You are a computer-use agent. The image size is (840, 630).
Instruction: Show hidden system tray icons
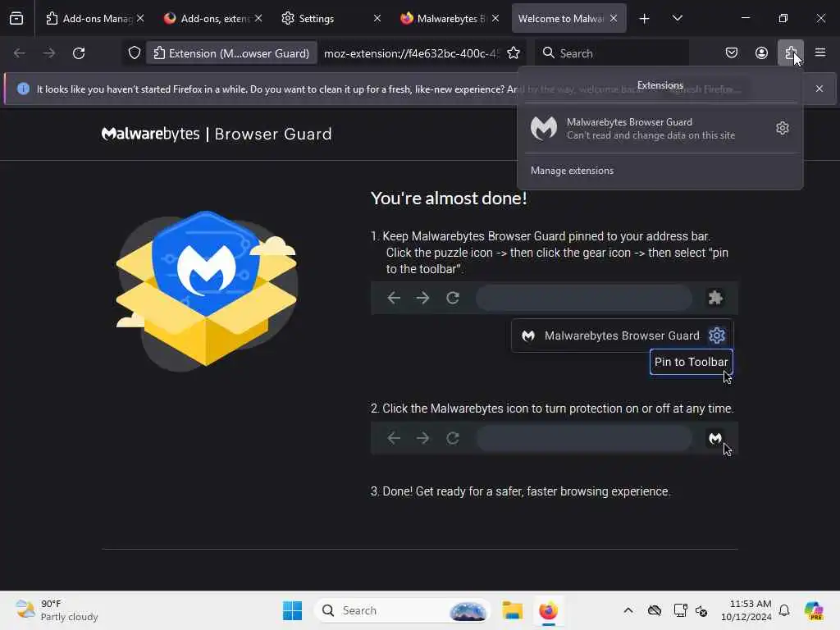[628, 610]
